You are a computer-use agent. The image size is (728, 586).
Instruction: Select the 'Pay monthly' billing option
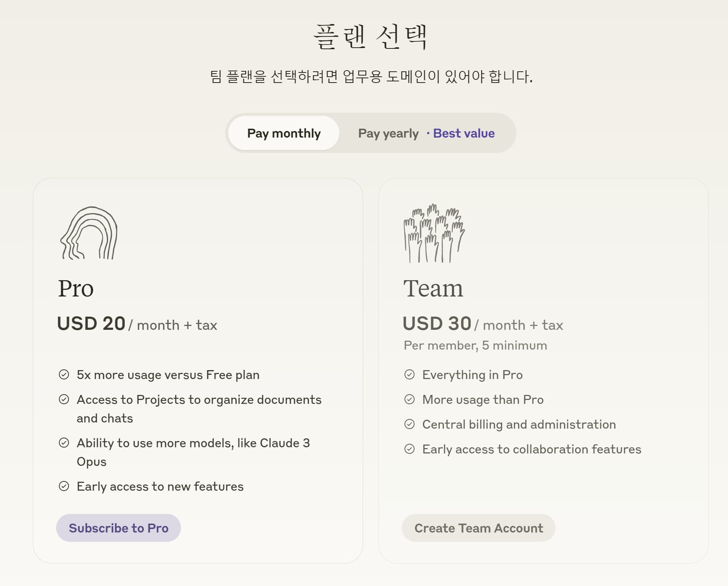tap(284, 133)
